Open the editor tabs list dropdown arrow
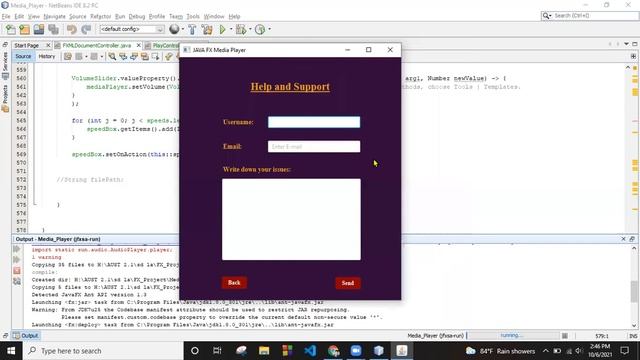Viewport: 640px width, 360px height. coord(627,44)
